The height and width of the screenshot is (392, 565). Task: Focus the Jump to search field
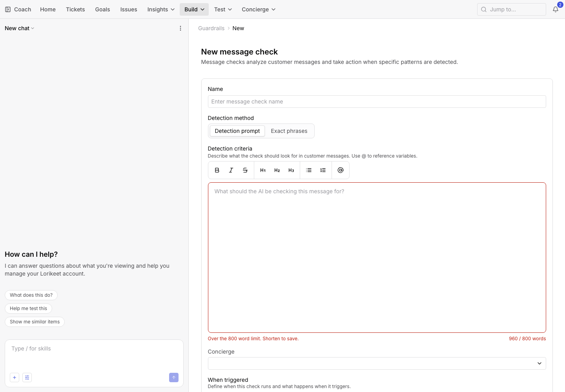512,9
